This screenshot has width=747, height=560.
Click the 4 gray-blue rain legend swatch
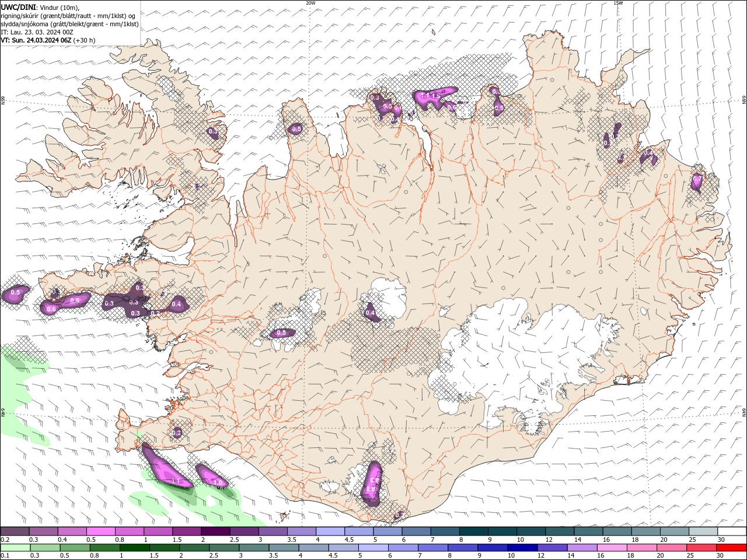313,548
